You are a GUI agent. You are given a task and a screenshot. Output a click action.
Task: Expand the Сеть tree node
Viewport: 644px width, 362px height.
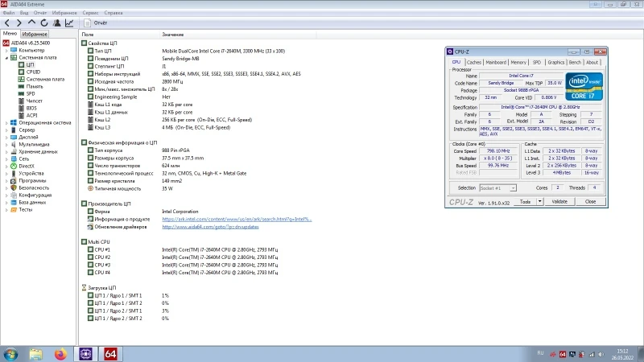click(6, 158)
